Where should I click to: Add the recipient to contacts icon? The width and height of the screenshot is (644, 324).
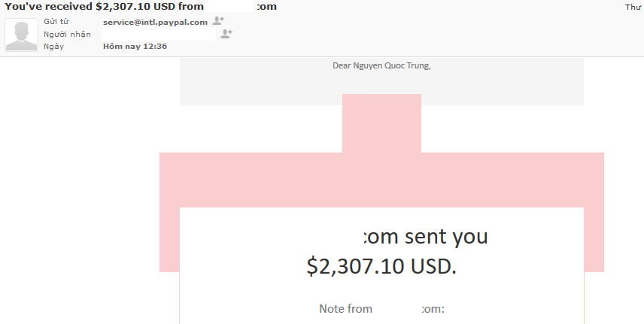(226, 34)
